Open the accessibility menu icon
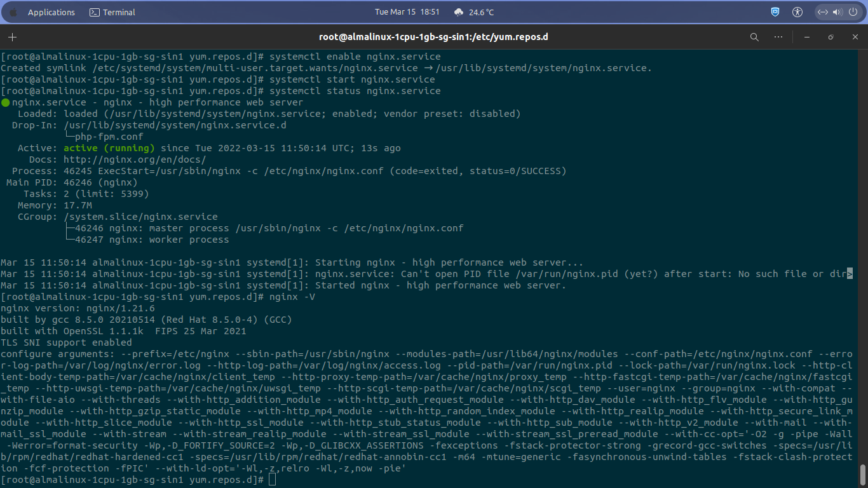This screenshot has height=488, width=868. (x=797, y=12)
